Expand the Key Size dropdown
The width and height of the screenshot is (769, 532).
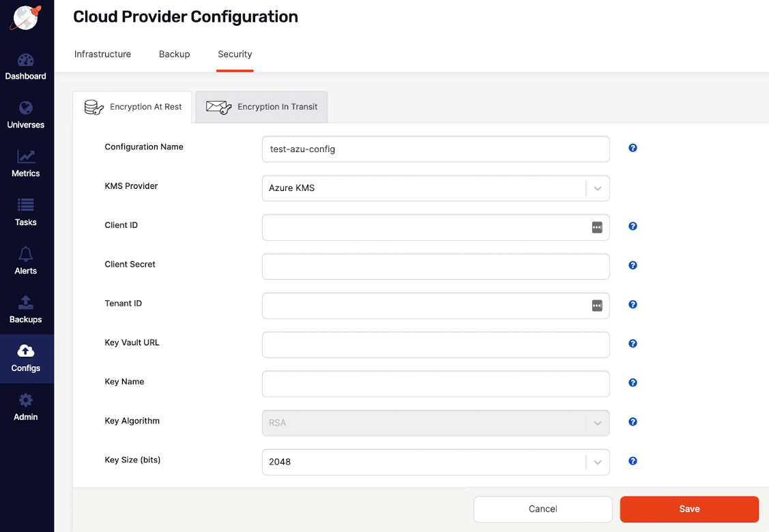[598, 461]
